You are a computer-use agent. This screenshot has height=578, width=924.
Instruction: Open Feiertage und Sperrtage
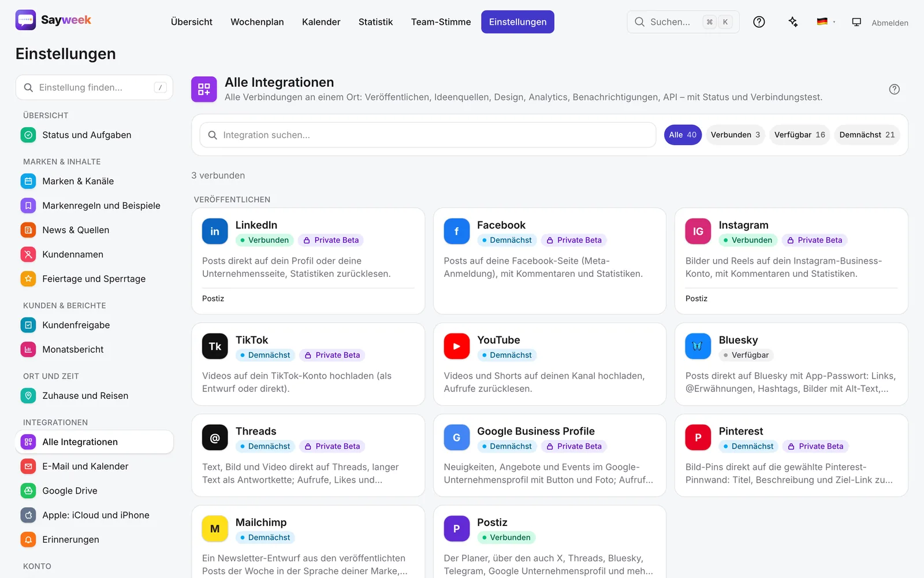[x=94, y=279]
